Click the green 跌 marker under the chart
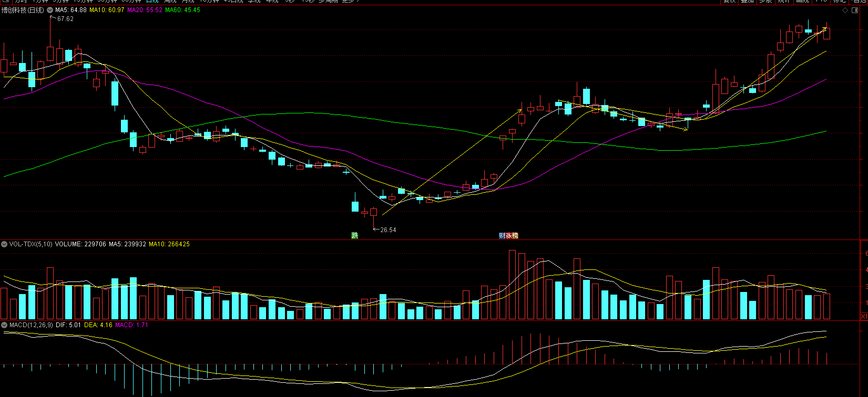Viewport: 868px width, 397px height. click(x=355, y=236)
